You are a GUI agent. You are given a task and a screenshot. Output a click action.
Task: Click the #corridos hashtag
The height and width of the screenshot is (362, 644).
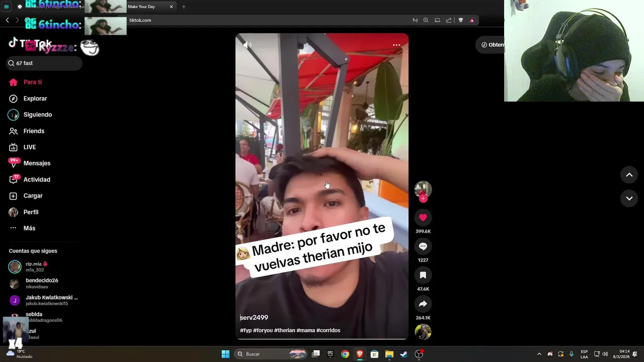coord(328,330)
